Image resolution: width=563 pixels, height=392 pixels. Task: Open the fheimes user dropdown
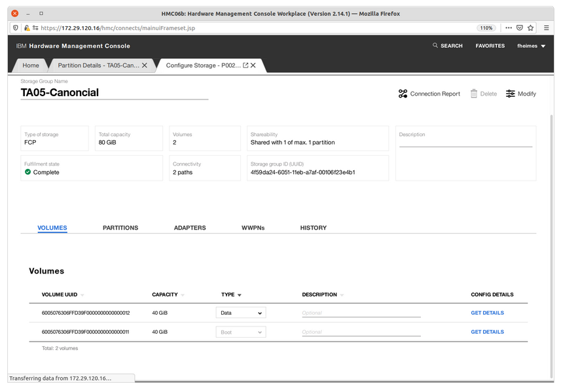[x=531, y=46]
